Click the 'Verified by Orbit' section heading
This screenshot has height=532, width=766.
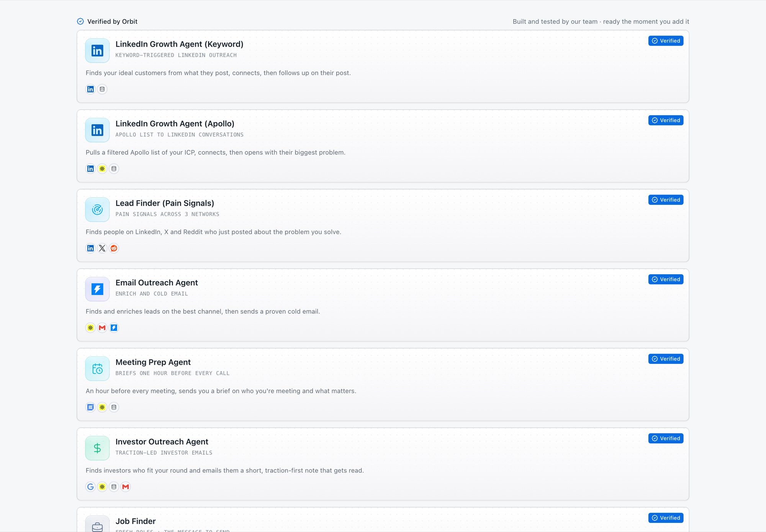pyautogui.click(x=112, y=21)
